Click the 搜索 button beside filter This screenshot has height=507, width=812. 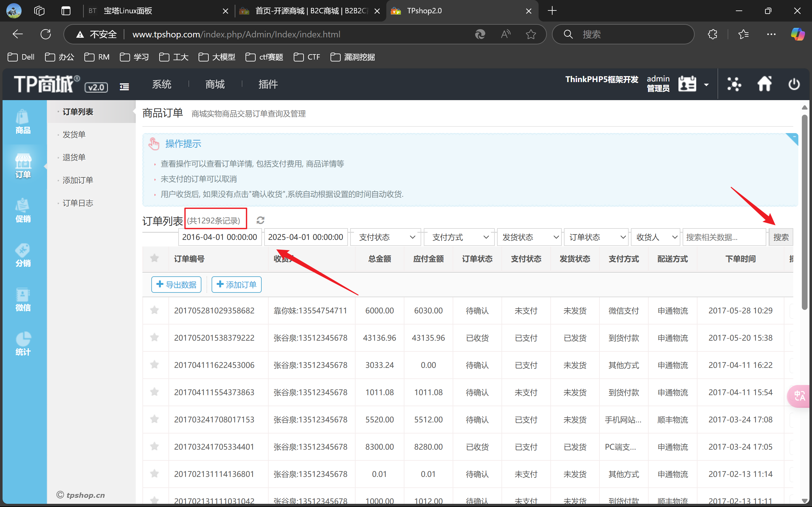coord(781,237)
